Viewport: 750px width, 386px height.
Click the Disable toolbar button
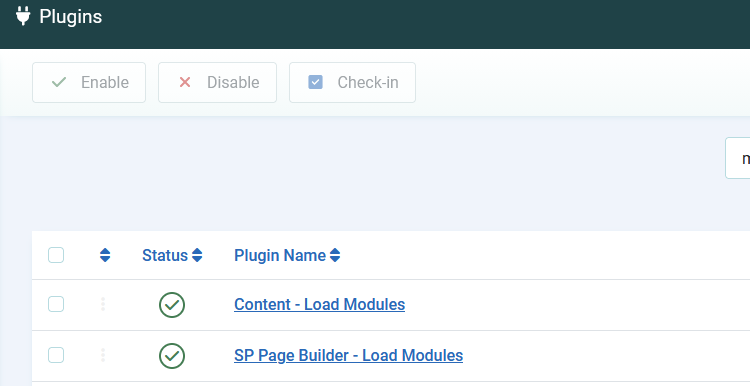pyautogui.click(x=218, y=82)
